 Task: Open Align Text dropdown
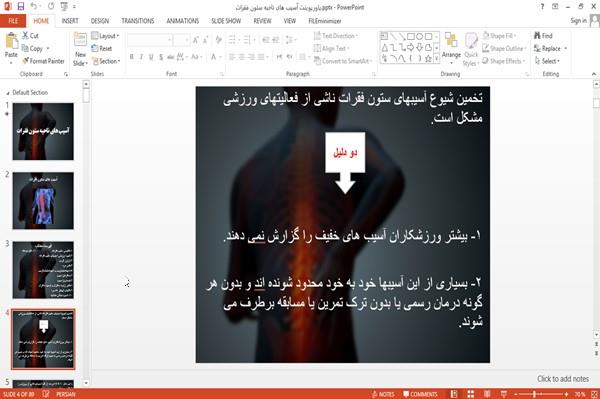(331, 49)
